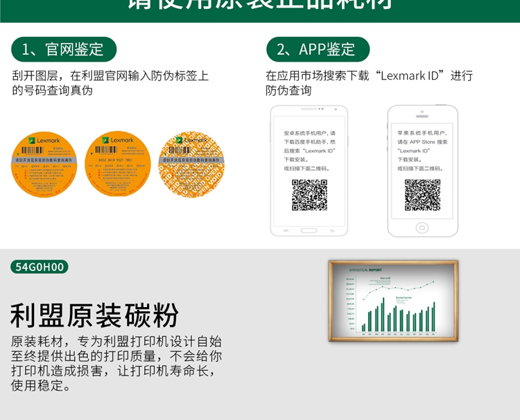
Task: Click the toner description paragraph beginning 原装耗材
Action: coord(116,363)
